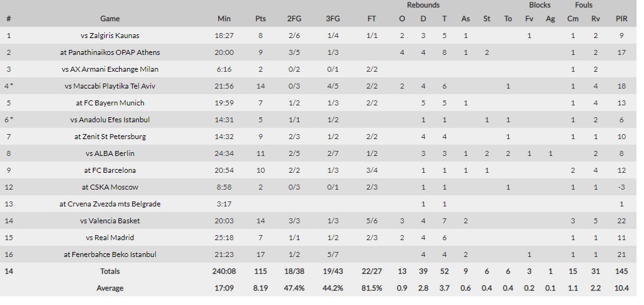Select the vs Valencia Basket game
The image size is (644, 305).
pos(110,221)
